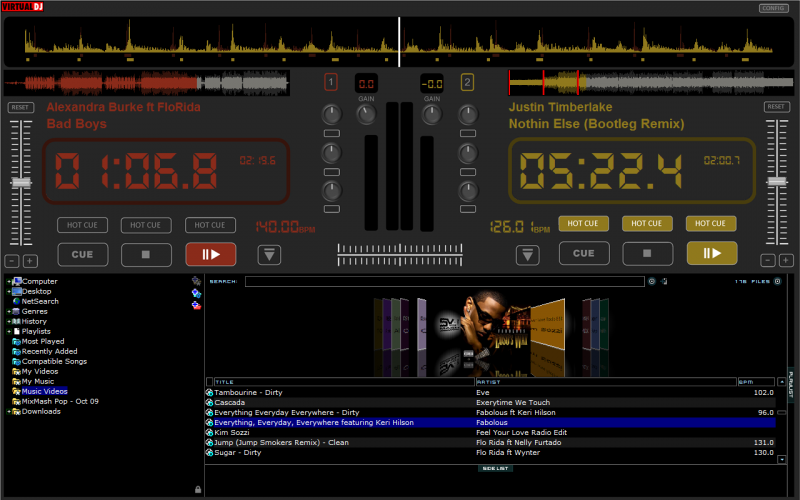Click deck 1 middle EQ knob

332,153
